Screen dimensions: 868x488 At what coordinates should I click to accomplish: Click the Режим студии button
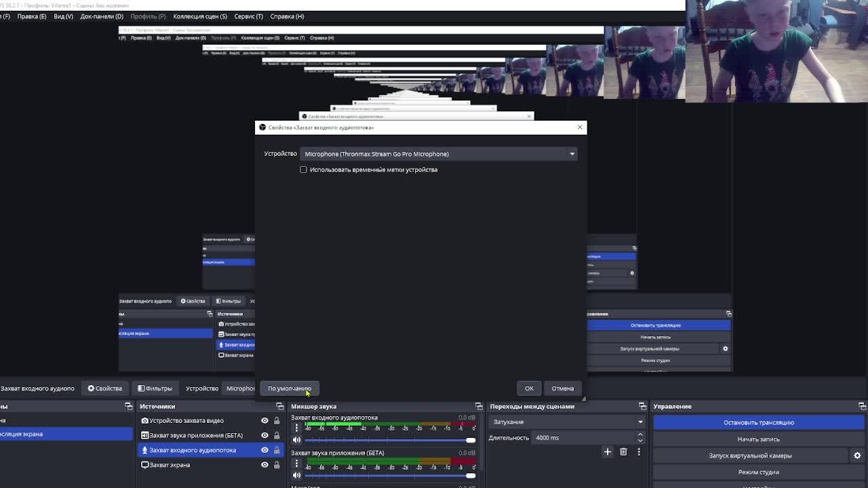pos(759,472)
